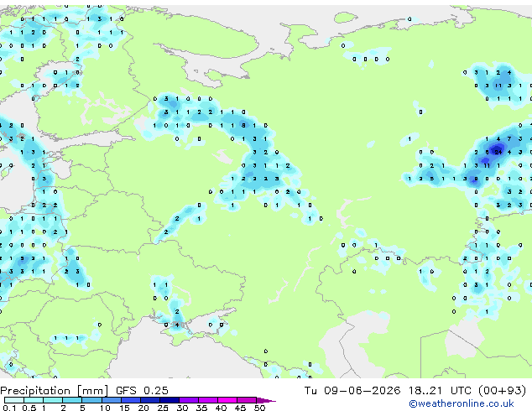Select the "30" legend scale label

click(182, 408)
